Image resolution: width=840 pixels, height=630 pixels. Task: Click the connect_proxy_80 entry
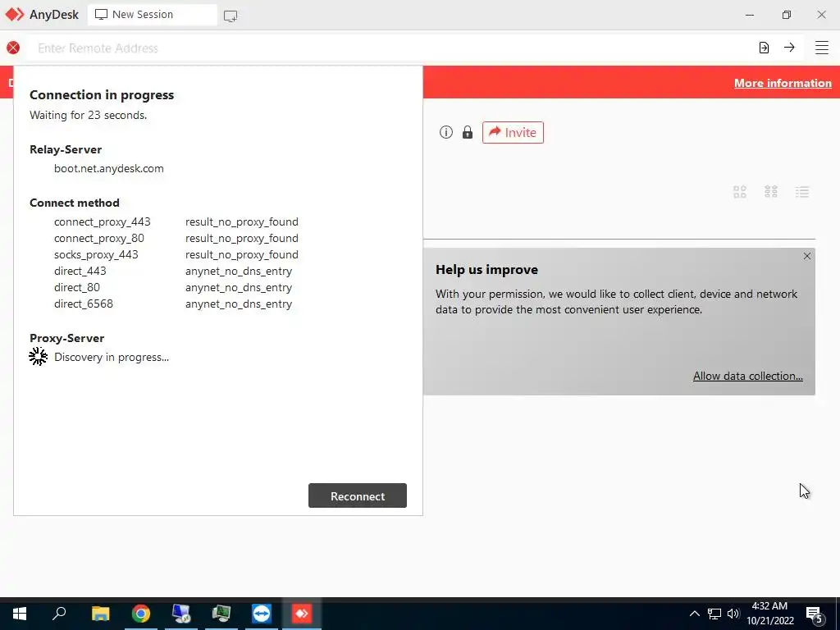click(x=99, y=239)
